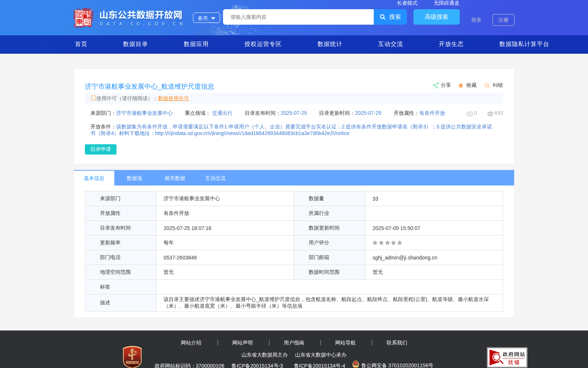Click the Shandong data portal logo

pos(129,18)
